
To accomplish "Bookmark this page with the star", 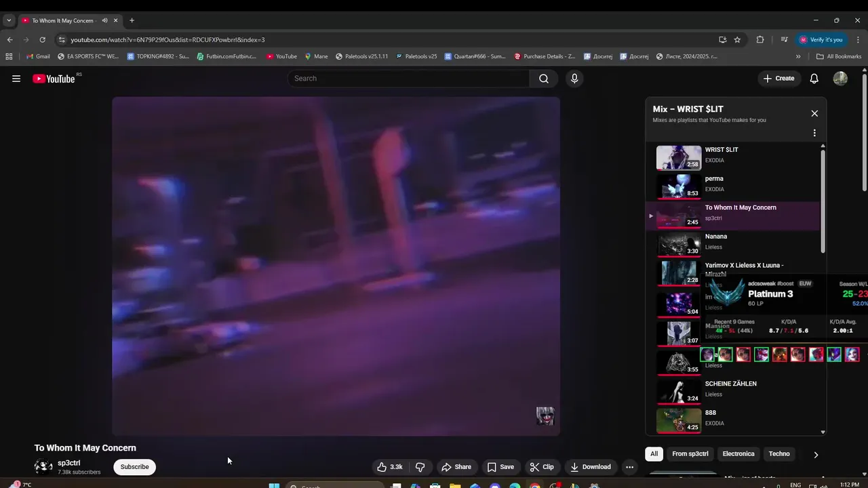I will coord(737,39).
